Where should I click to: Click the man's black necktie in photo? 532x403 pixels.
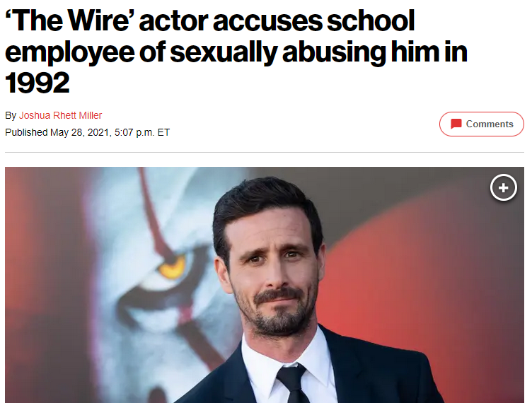291,383
